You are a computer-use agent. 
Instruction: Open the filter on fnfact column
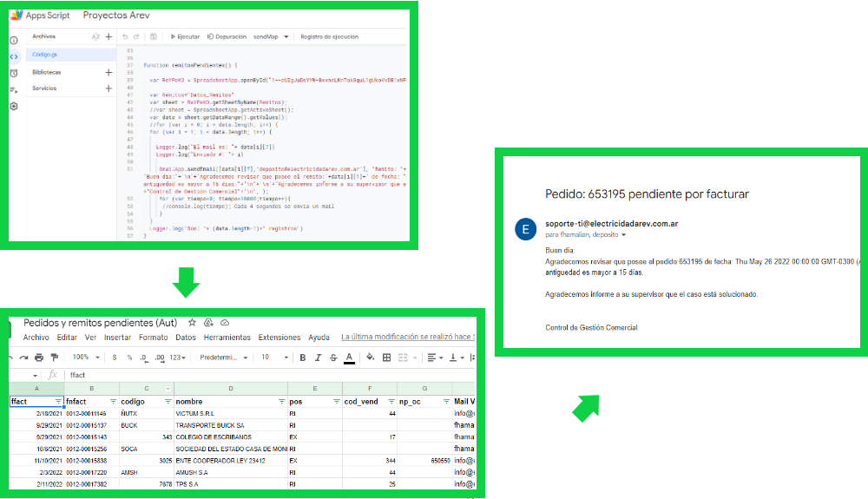[x=113, y=402]
